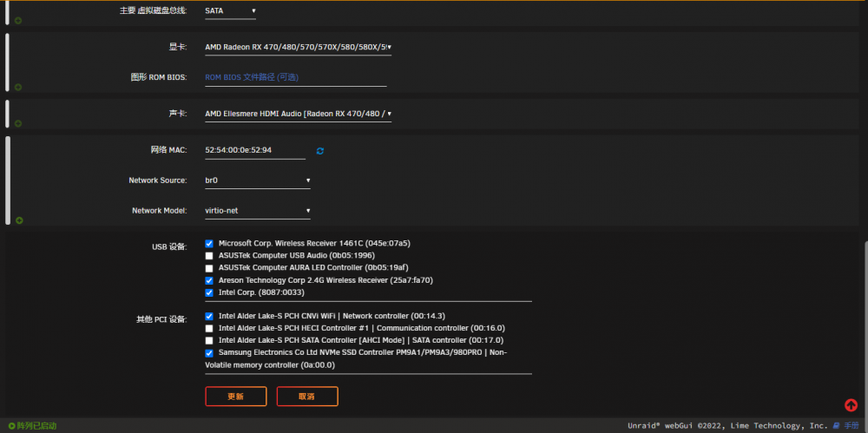Add another virtual disk with green plus
The image size is (868, 433).
pyautogui.click(x=18, y=21)
